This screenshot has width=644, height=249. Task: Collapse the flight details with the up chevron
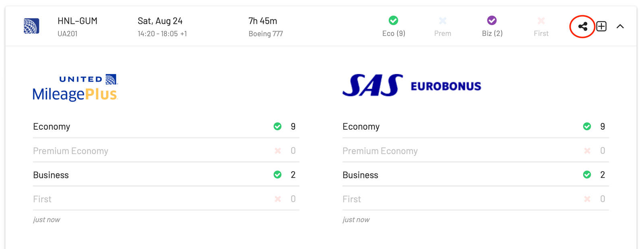(x=620, y=26)
